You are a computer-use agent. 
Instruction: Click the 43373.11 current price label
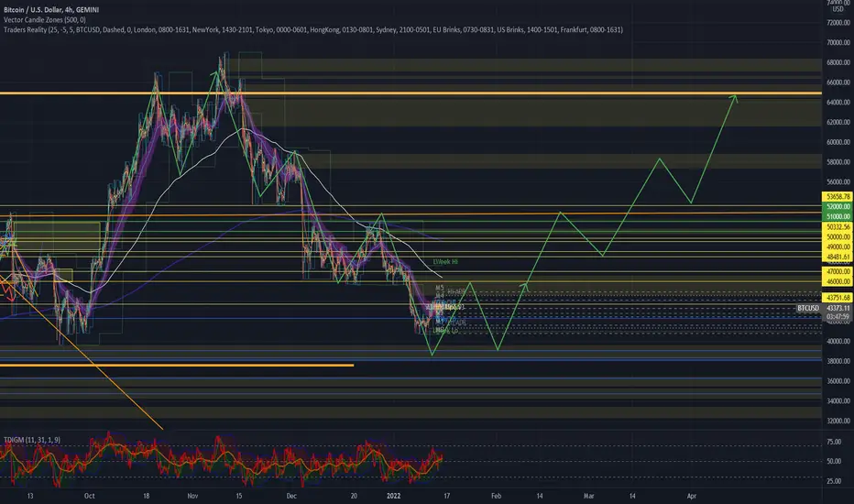(x=838, y=308)
